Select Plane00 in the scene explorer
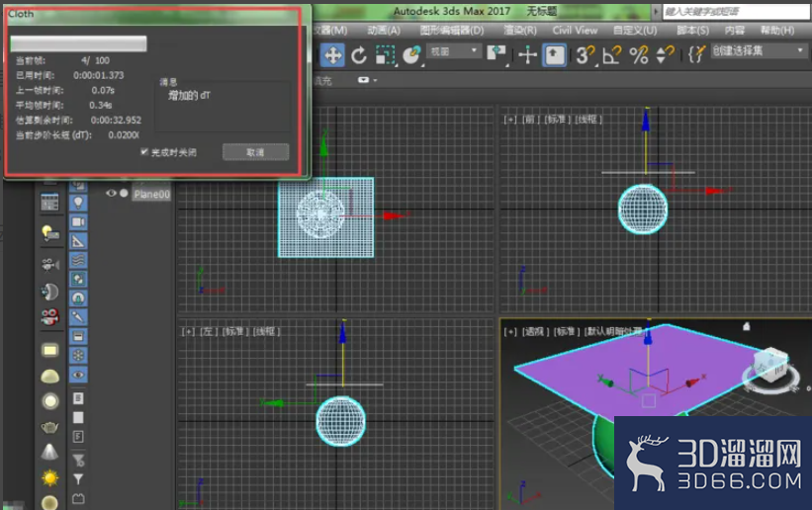 tap(151, 194)
